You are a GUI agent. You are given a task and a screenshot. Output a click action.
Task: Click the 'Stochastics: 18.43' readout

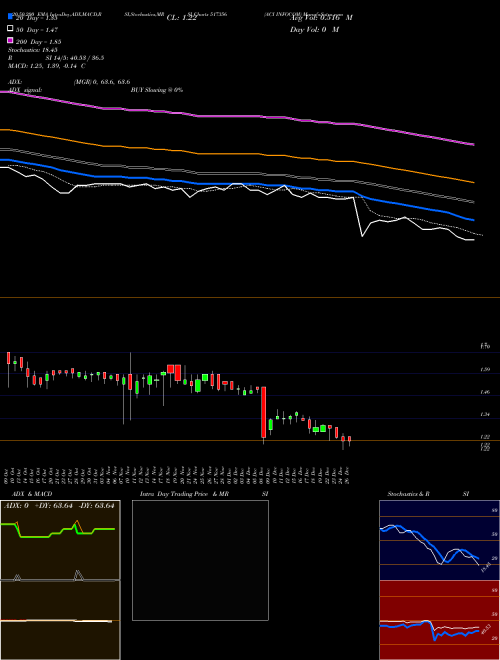pyautogui.click(x=32, y=50)
